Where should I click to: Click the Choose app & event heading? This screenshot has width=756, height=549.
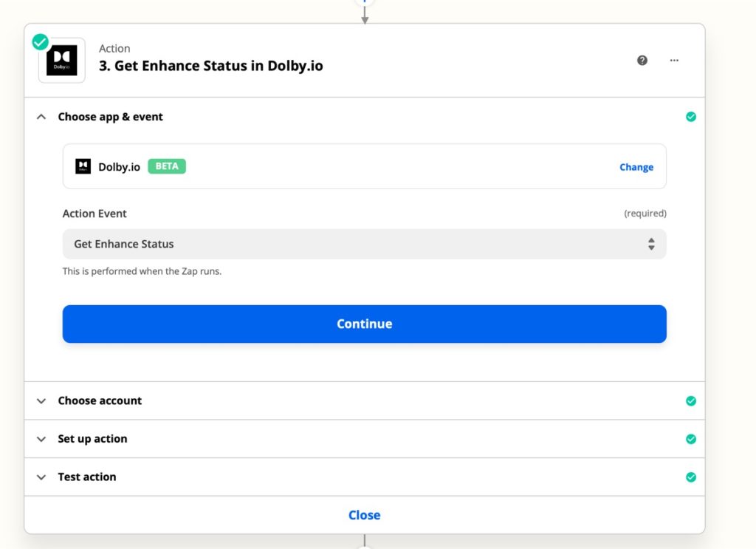click(x=111, y=117)
